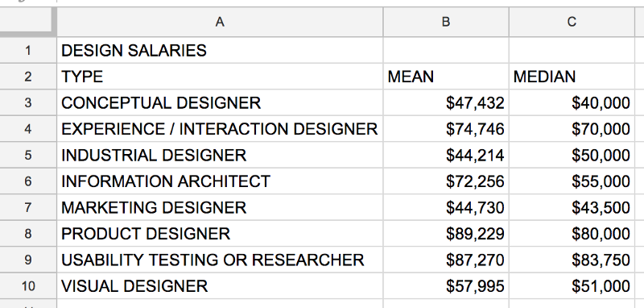
Task: Select Visual Designer median $51,000
Action: coord(572,285)
